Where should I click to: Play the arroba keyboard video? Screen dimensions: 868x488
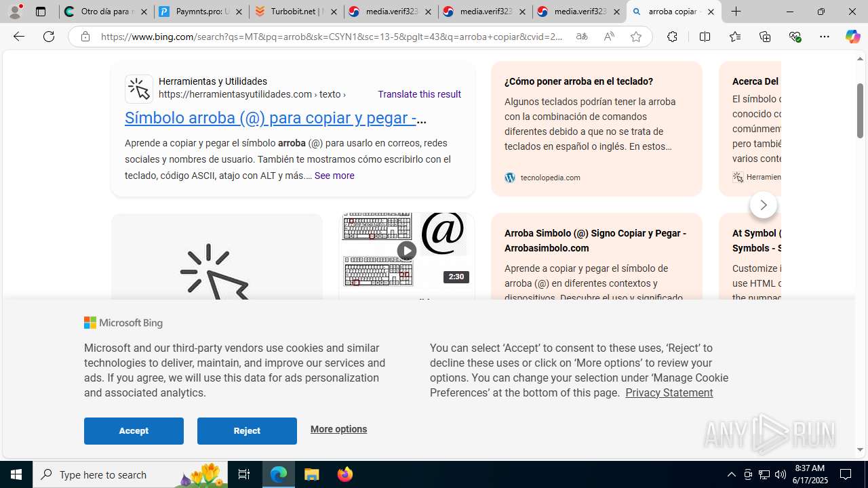(x=406, y=251)
